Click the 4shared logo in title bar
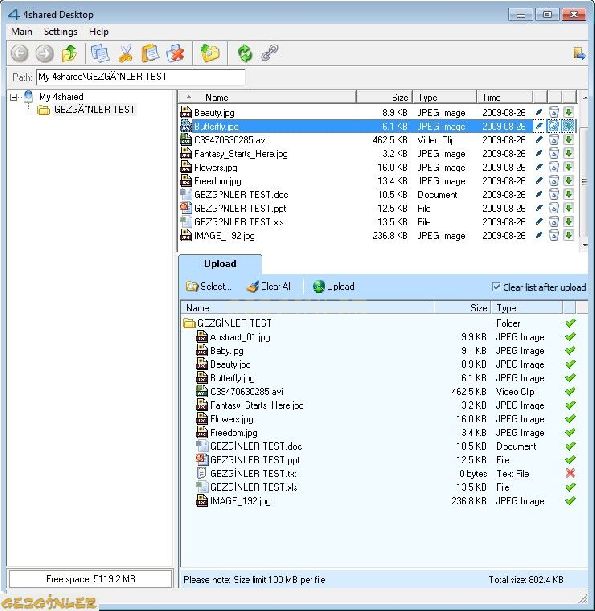The height and width of the screenshot is (611, 595). 14,15
